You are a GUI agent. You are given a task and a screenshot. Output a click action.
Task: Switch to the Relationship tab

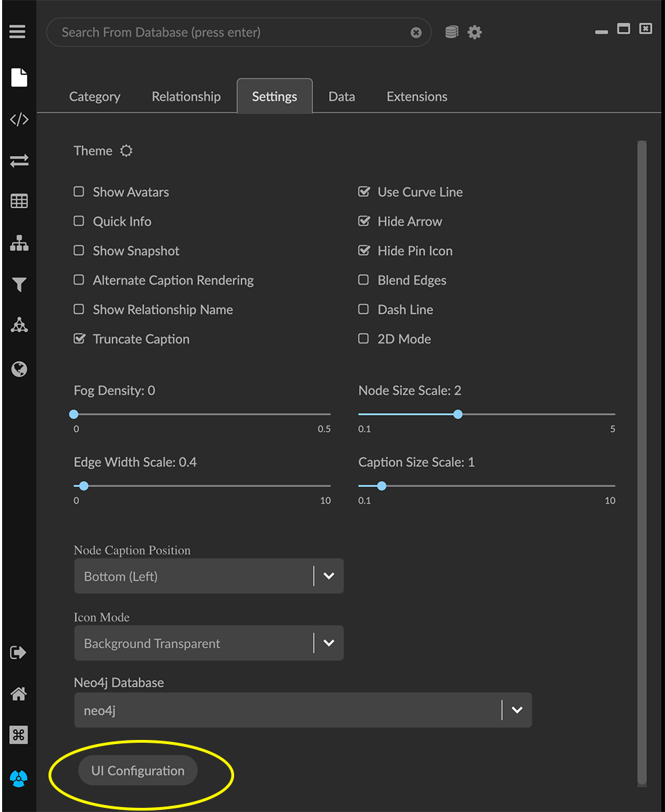(x=186, y=97)
